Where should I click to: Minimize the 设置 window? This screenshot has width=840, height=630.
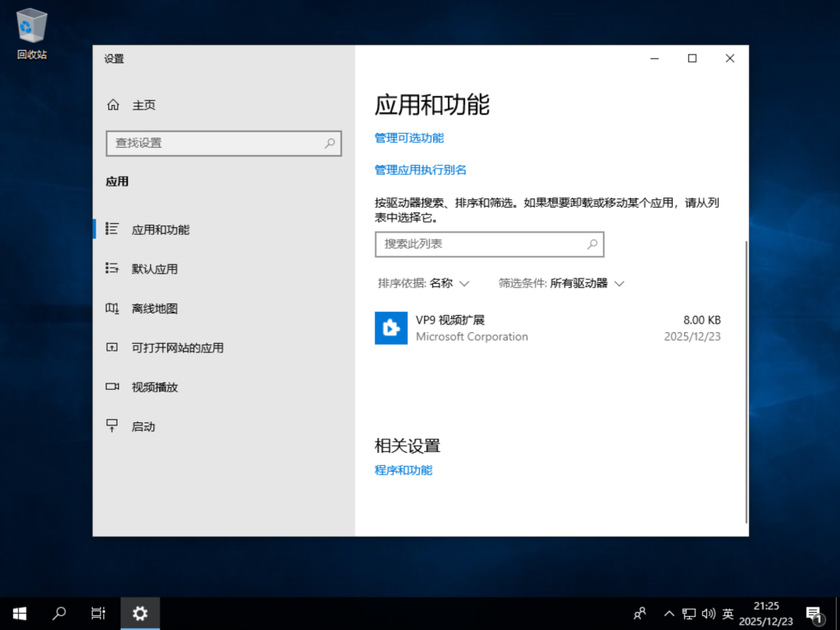point(655,58)
